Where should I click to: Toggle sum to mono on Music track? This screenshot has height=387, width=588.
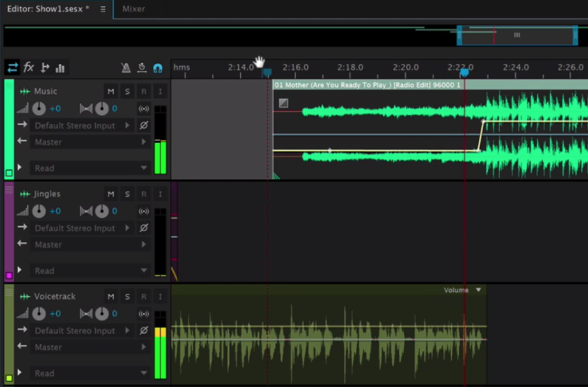click(x=144, y=109)
